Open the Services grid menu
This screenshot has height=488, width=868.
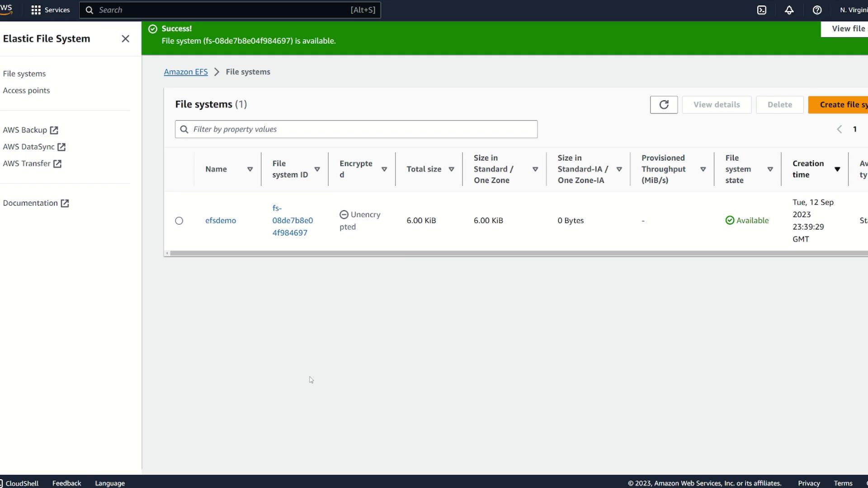(50, 10)
